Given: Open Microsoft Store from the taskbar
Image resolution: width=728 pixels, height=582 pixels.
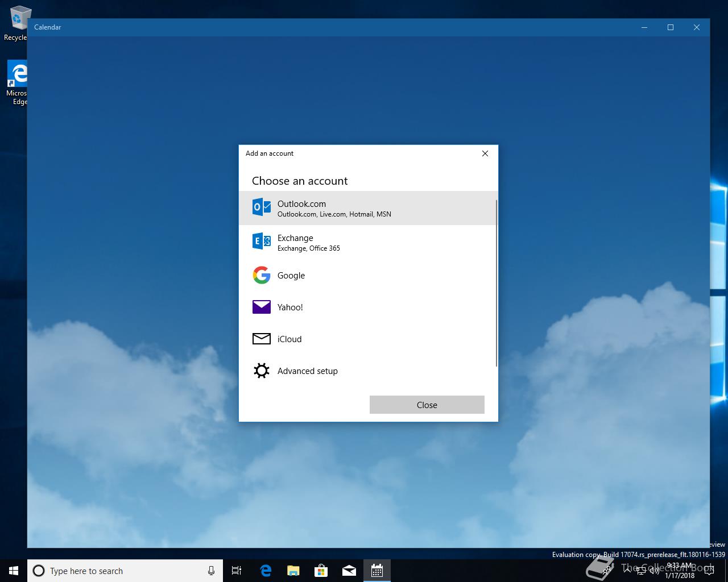Looking at the screenshot, I should click(x=321, y=571).
